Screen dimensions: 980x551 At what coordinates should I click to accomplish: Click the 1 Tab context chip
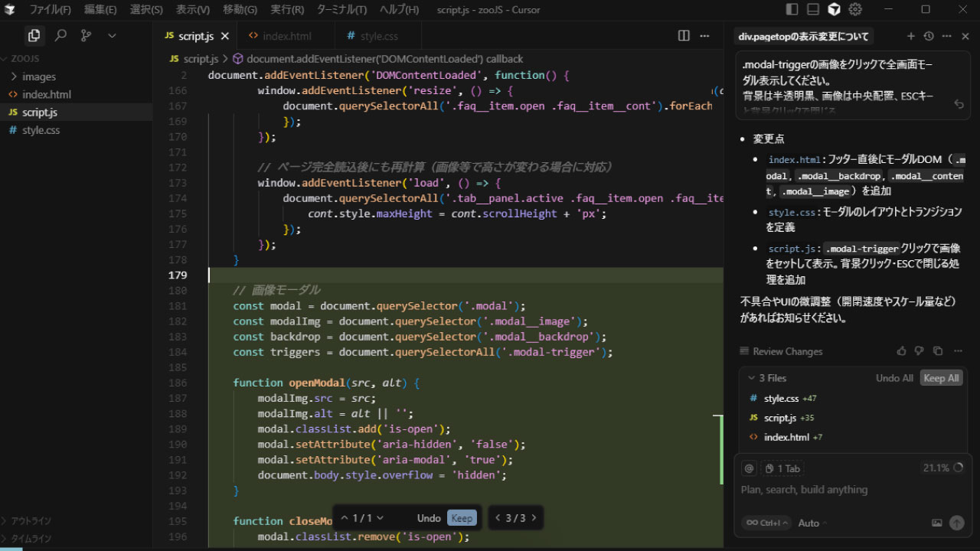tap(782, 468)
